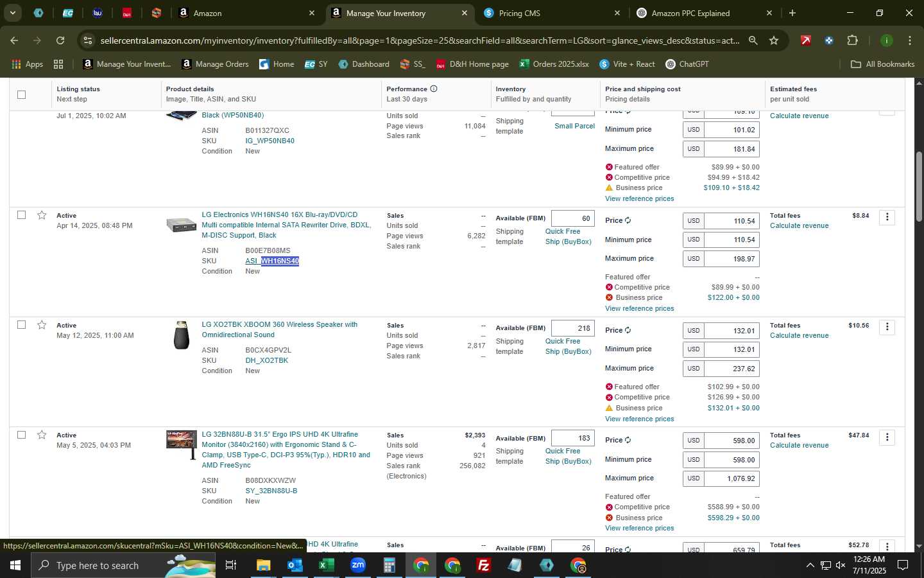
Task: Open SKU link SY_32BN88U-B
Action: point(271,491)
